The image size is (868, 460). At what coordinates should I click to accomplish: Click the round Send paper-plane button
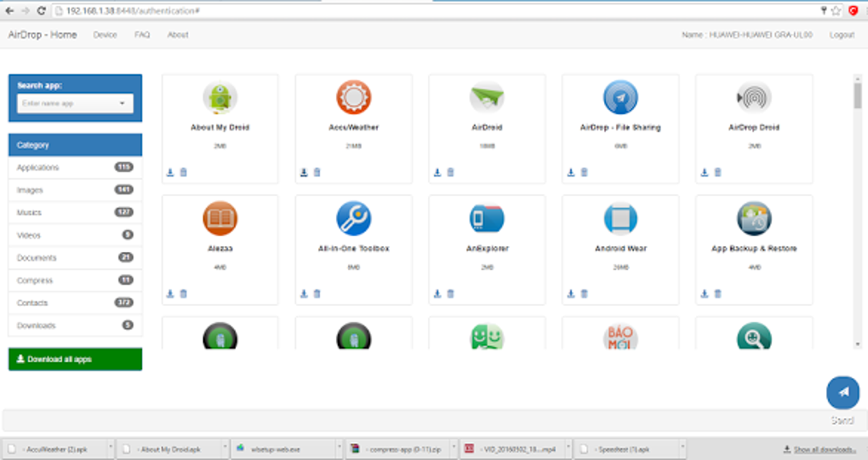pos(842,393)
